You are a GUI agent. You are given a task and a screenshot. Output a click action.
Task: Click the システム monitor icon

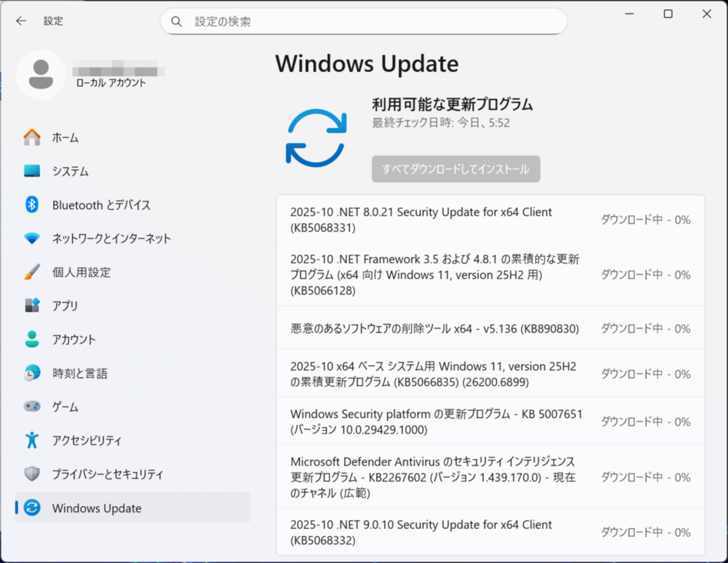point(32,171)
